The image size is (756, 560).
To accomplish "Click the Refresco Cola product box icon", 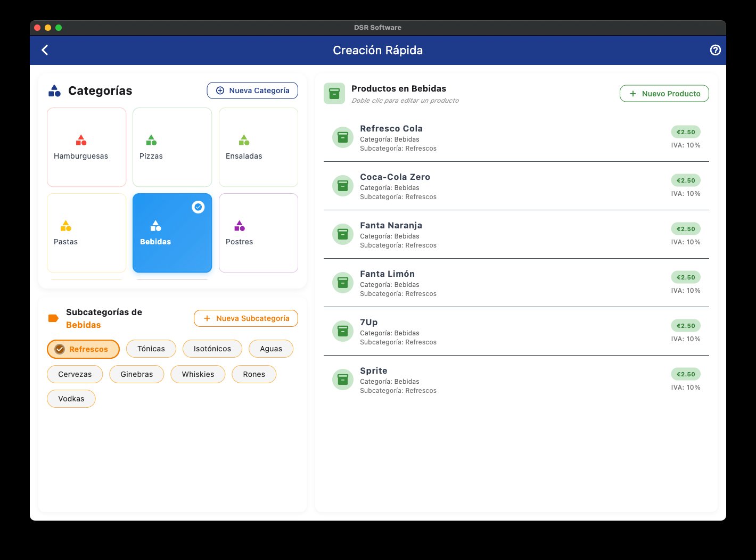I will (343, 137).
